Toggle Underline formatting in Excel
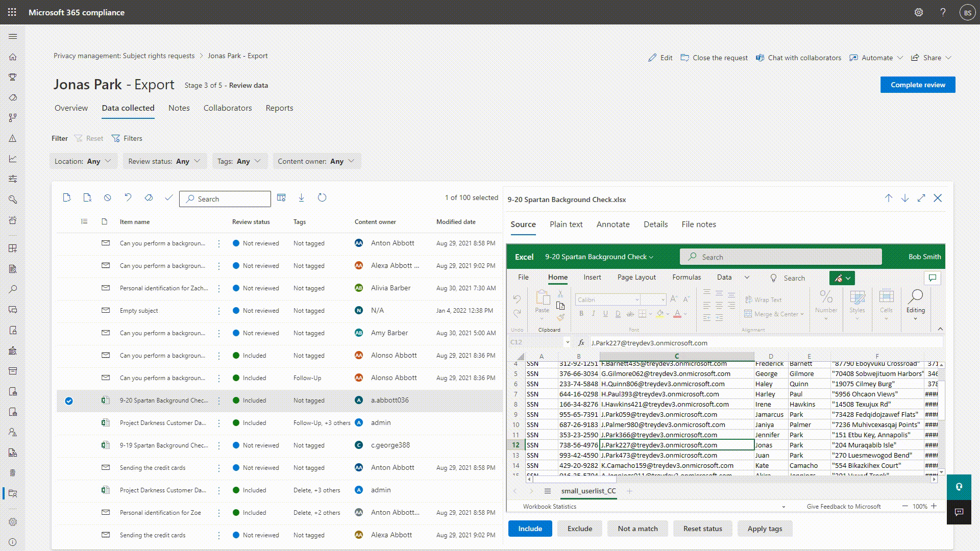Screen dimensions: 980x551 [x=605, y=315]
